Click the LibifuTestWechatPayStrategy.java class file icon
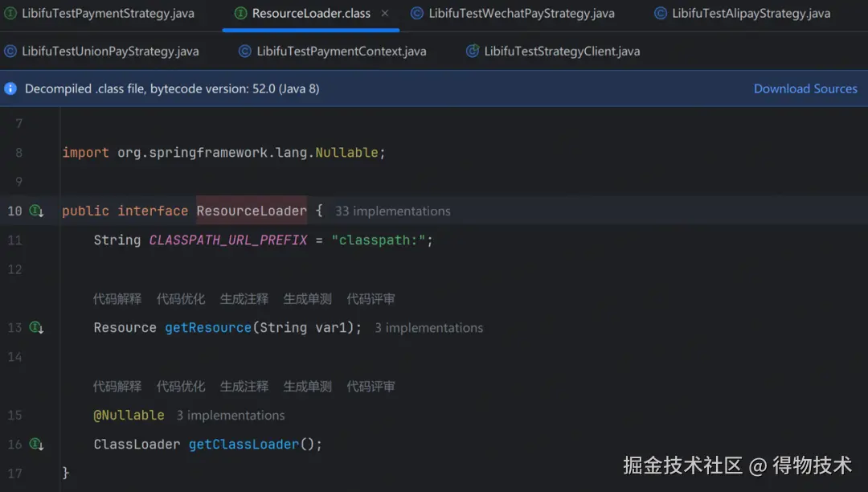This screenshot has height=492, width=868. [416, 14]
